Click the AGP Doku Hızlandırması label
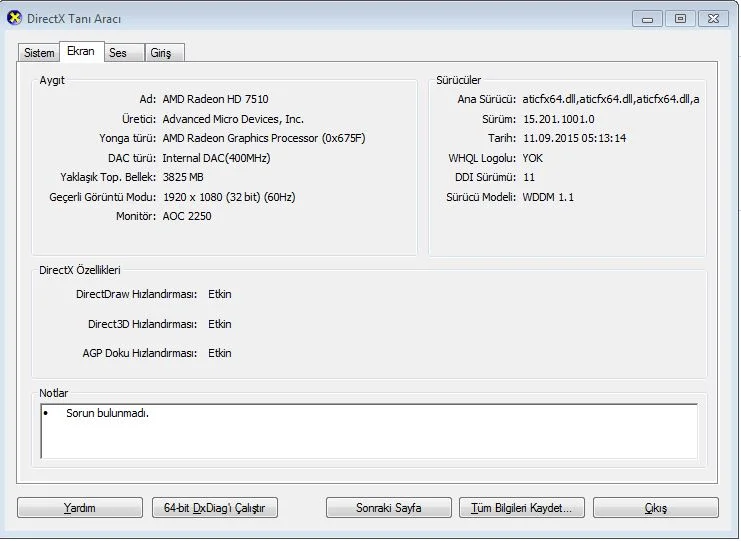 140,353
